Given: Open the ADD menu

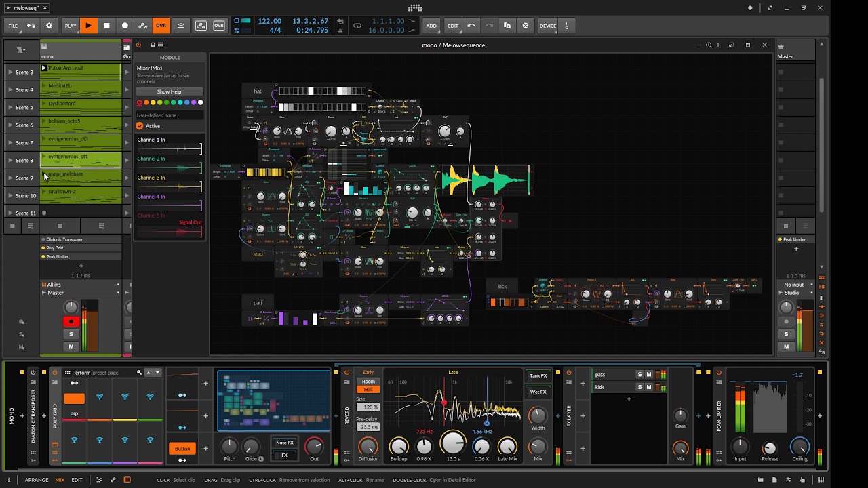Looking at the screenshot, I should [431, 26].
